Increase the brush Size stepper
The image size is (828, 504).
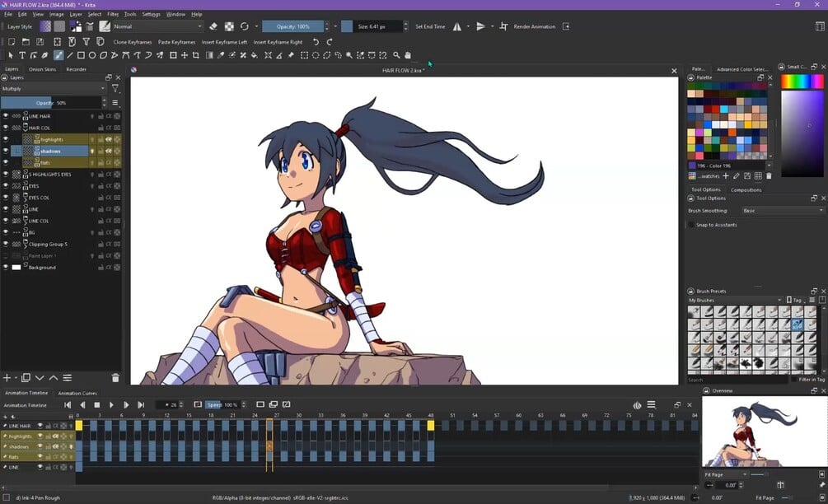point(405,24)
